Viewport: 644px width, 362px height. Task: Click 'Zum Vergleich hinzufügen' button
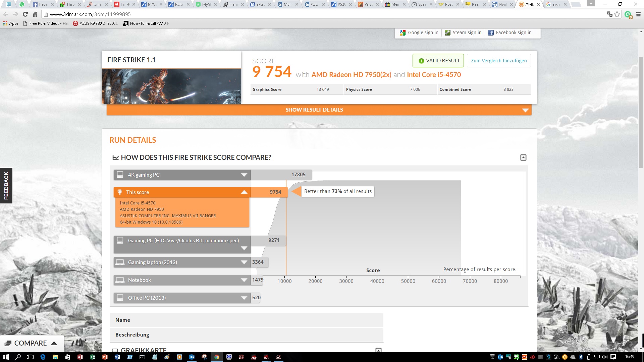(x=498, y=61)
